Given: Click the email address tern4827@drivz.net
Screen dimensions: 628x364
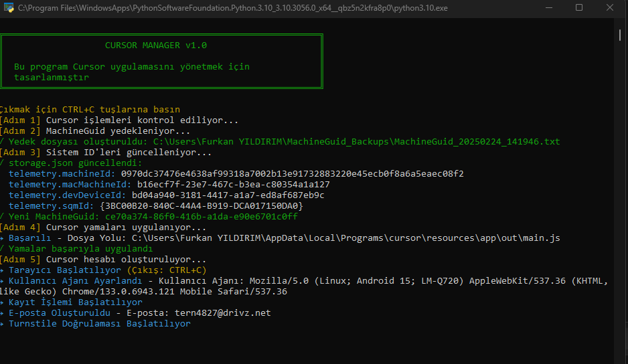Looking at the screenshot, I should point(223,313).
